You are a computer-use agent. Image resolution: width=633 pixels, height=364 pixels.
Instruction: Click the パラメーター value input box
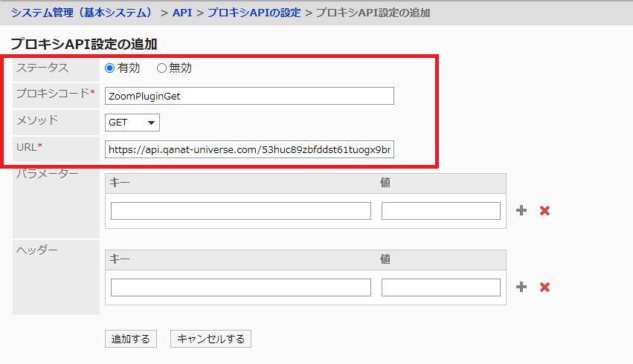(x=440, y=211)
